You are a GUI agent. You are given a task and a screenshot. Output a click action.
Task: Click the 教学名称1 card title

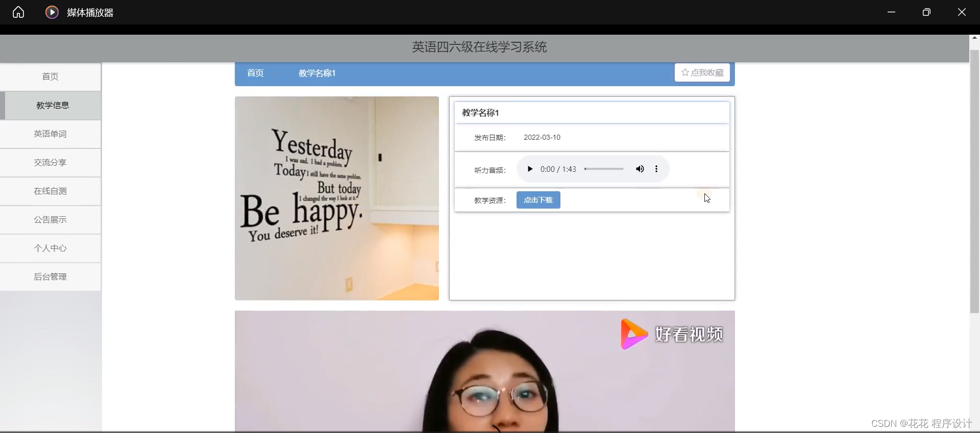point(480,113)
